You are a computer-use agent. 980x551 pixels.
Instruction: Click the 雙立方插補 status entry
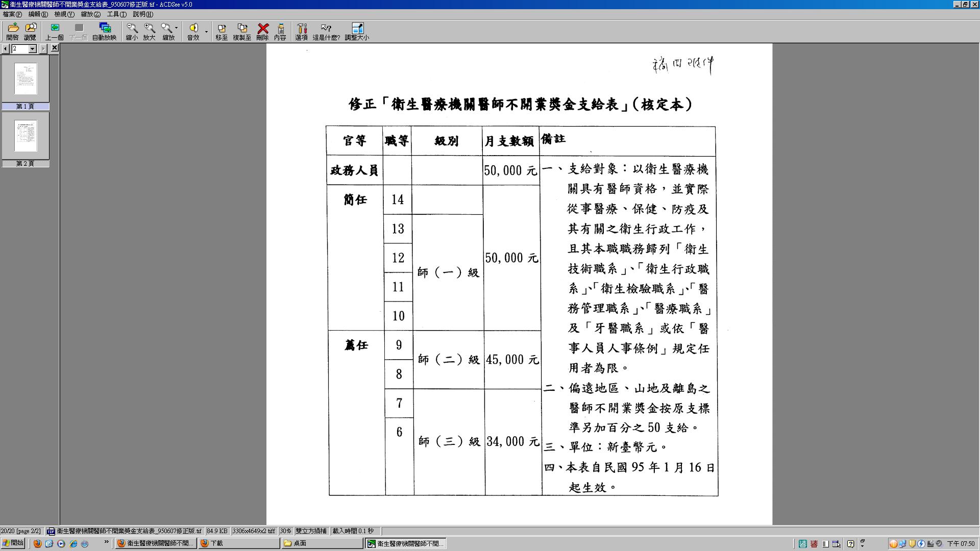(x=311, y=531)
